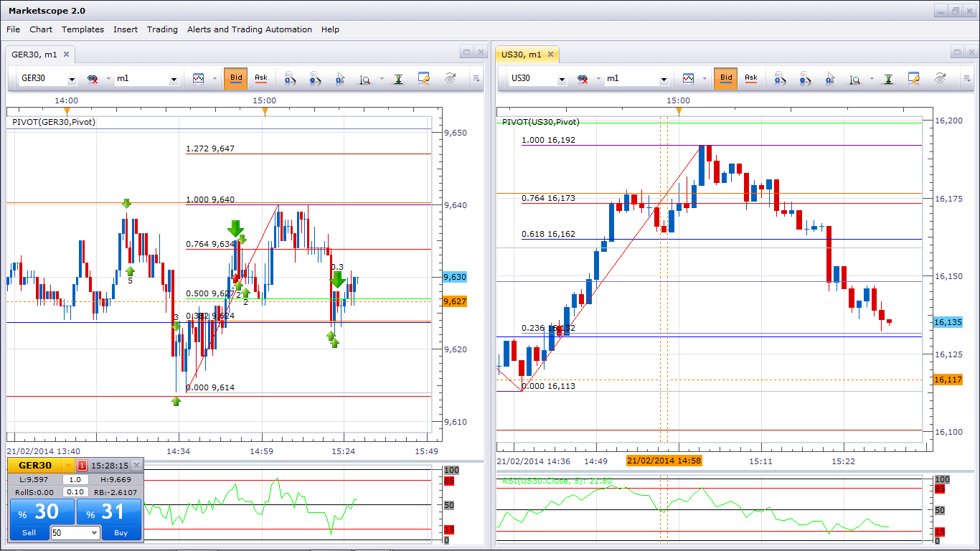Open trade amount dropdown showing 50
Viewport: 980px width, 551px height.
[x=94, y=532]
